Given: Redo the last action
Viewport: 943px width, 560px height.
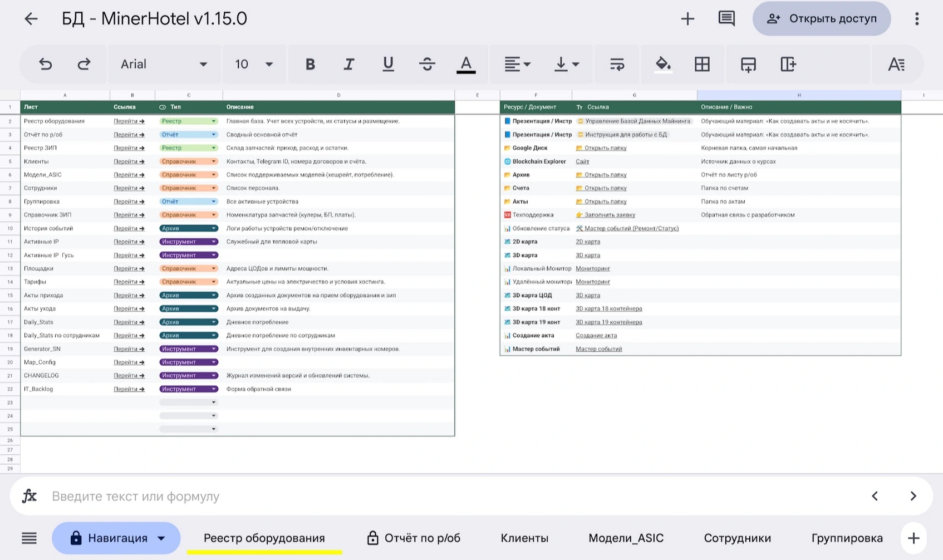Looking at the screenshot, I should point(84,65).
